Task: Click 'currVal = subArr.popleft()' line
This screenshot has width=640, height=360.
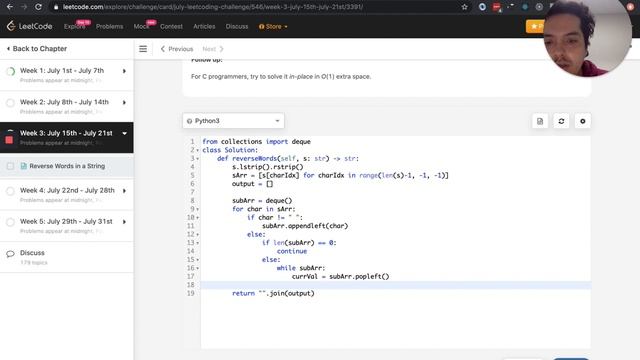Action: [x=340, y=277]
